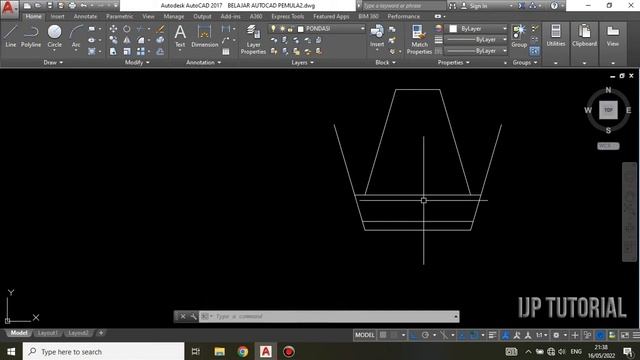Click the keyword search box in title bar
The width and height of the screenshot is (640, 360).
[x=403, y=6]
